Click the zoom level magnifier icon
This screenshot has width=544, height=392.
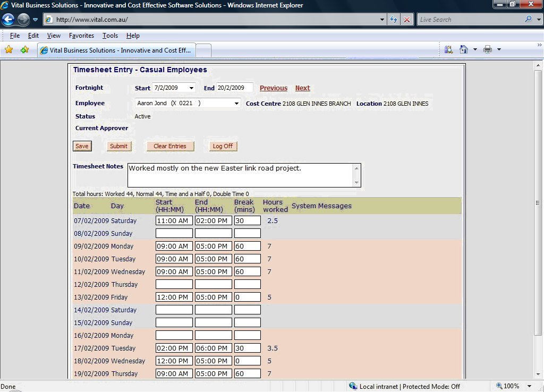point(499,386)
